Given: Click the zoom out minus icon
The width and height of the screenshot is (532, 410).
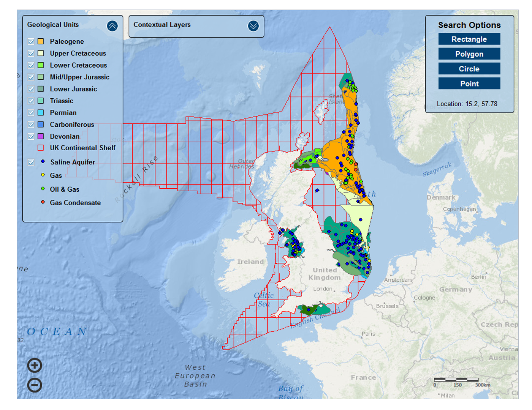Looking at the screenshot, I should pos(35,385).
